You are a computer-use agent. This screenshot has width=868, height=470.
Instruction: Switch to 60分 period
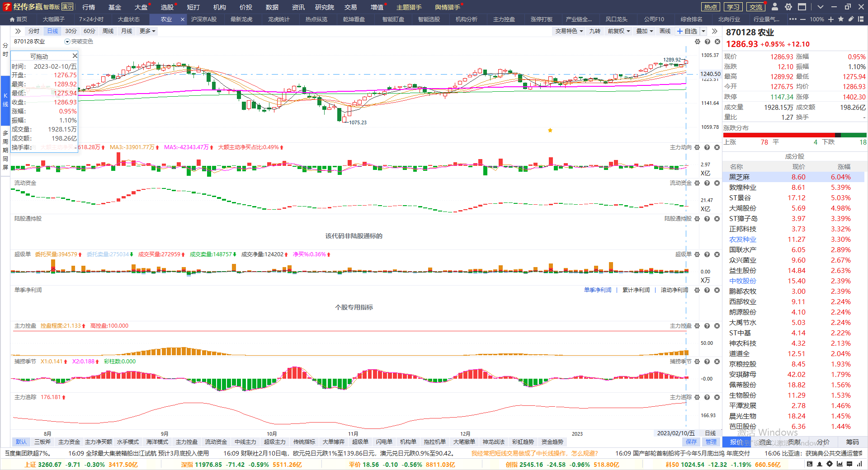pos(90,31)
